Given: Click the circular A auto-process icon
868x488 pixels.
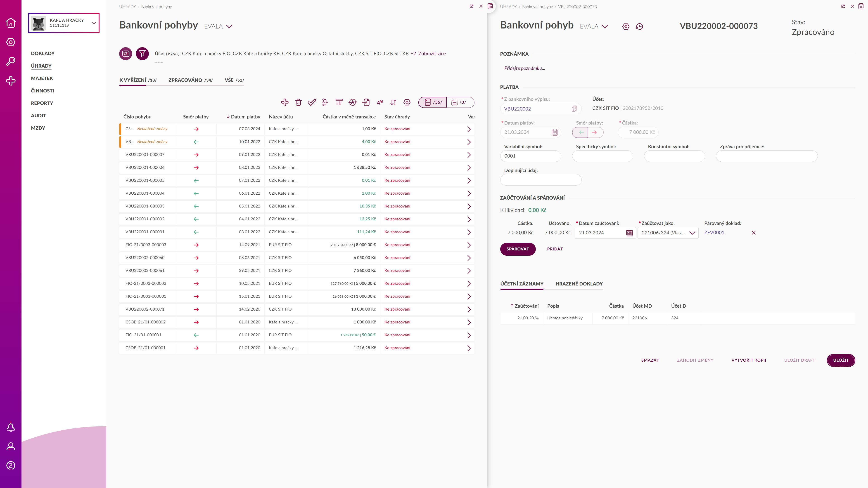Looking at the screenshot, I should coord(352,102).
